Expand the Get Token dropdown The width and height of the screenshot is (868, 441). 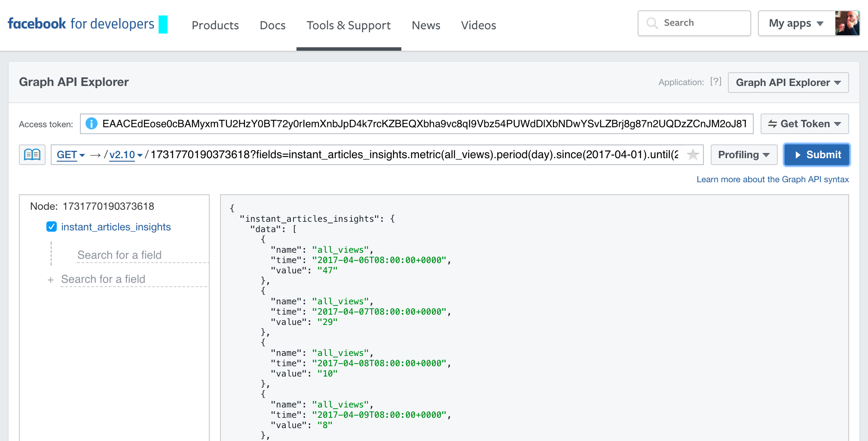804,124
